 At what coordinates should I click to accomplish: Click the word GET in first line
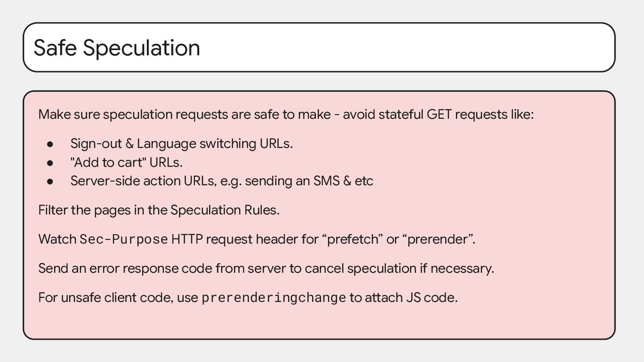pyautogui.click(x=439, y=115)
